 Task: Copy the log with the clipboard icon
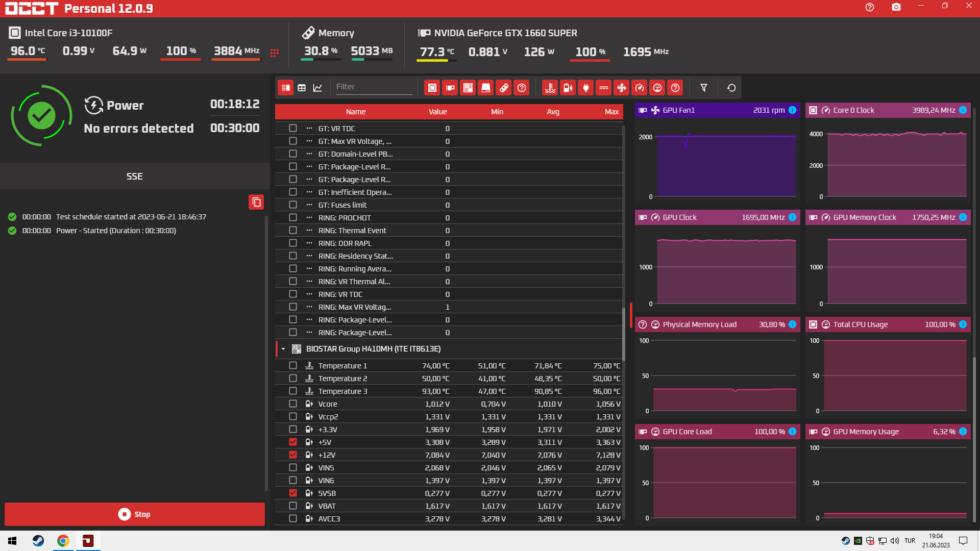(256, 202)
